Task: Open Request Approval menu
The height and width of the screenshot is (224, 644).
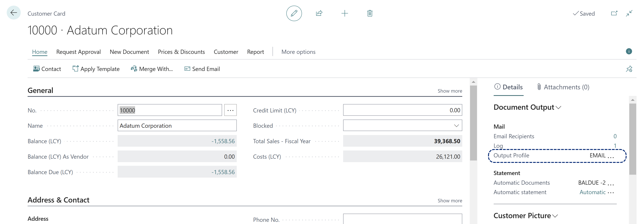Action: click(78, 52)
